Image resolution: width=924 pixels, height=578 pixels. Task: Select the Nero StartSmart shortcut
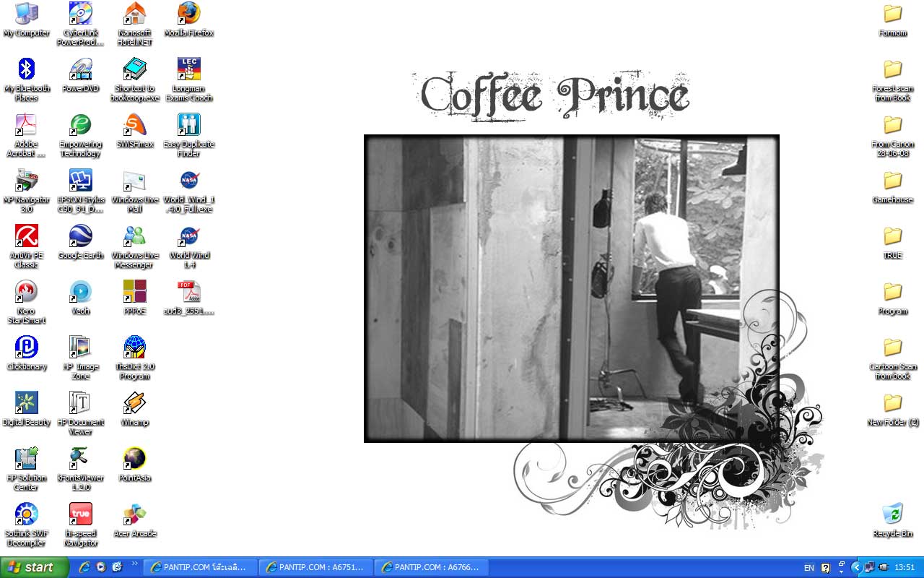pos(27,302)
